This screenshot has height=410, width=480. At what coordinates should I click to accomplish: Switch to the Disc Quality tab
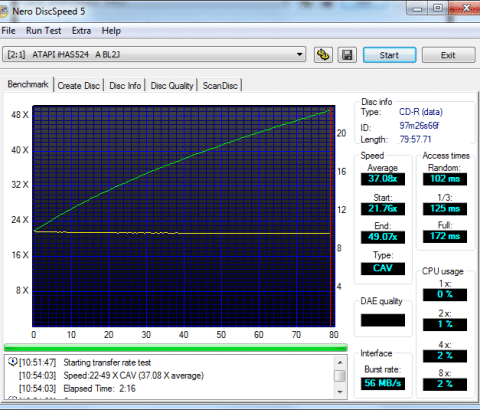(x=172, y=86)
